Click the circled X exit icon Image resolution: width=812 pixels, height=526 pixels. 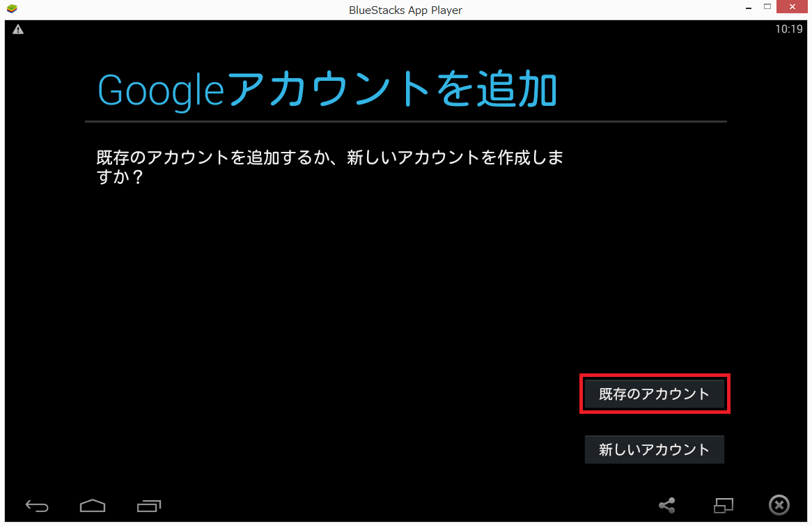pos(779,505)
